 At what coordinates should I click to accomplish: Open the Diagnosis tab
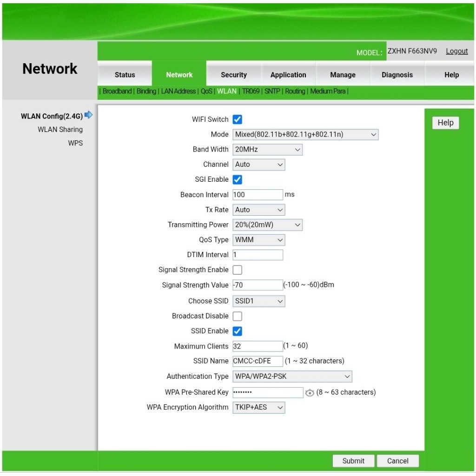coord(397,75)
